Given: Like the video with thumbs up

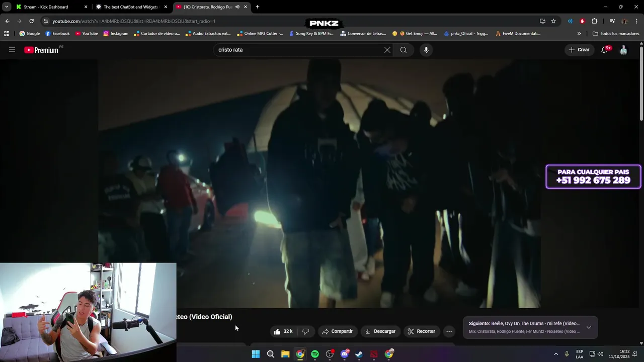Looking at the screenshot, I should point(283,331).
